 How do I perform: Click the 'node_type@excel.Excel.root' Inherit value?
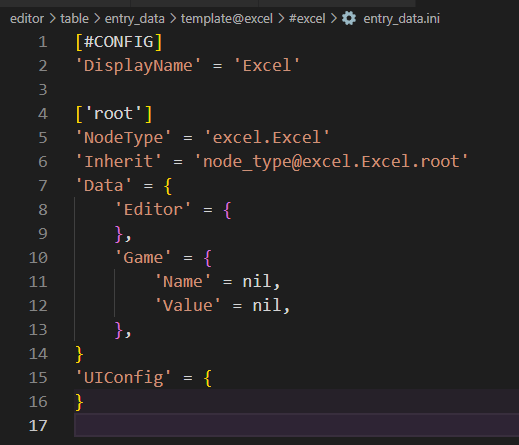click(x=331, y=162)
